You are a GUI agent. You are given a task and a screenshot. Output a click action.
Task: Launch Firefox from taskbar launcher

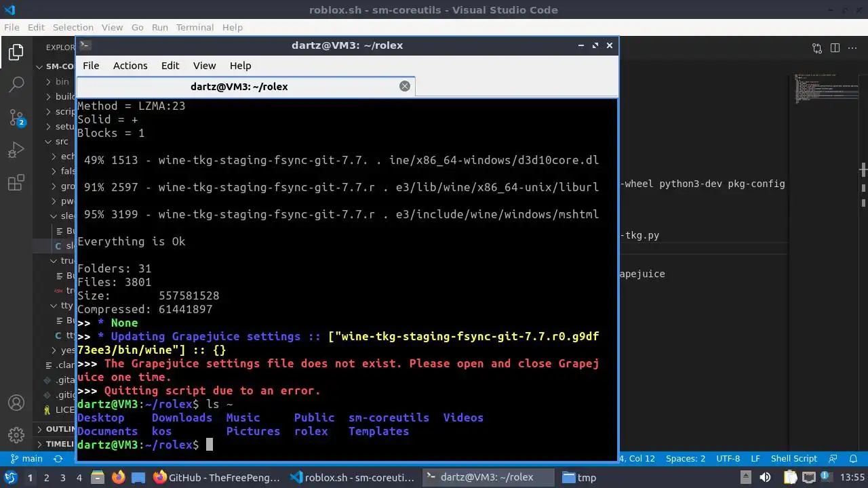[x=118, y=477]
